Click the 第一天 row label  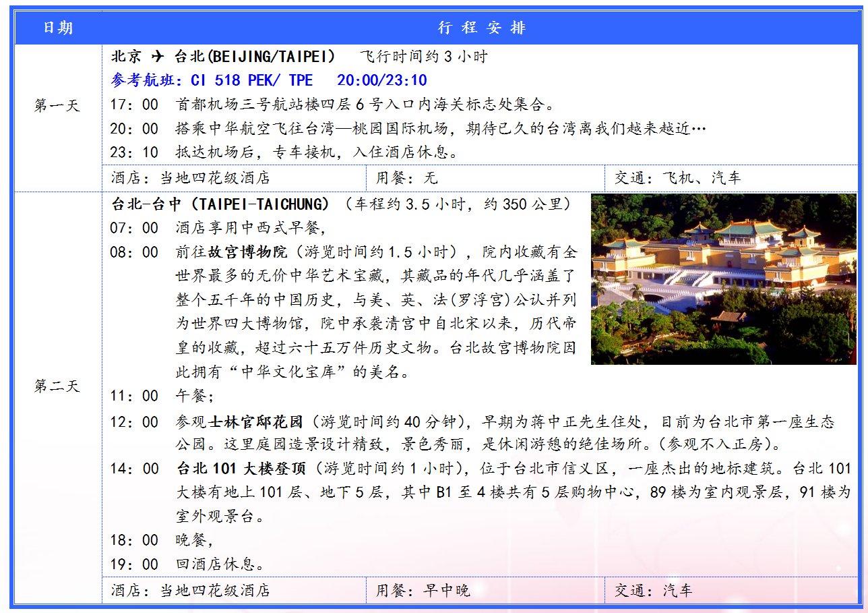point(57,106)
